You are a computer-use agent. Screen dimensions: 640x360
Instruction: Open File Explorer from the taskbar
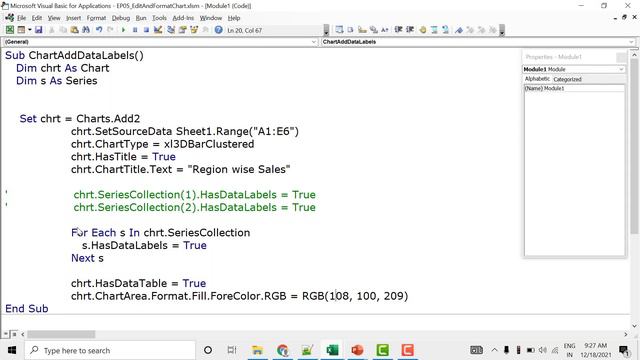click(x=257, y=350)
